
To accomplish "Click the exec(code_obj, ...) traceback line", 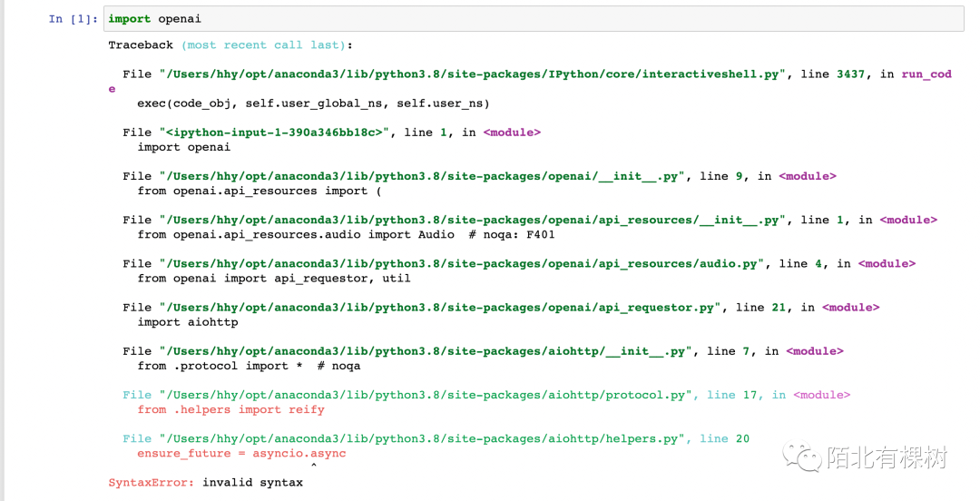I will [x=313, y=103].
